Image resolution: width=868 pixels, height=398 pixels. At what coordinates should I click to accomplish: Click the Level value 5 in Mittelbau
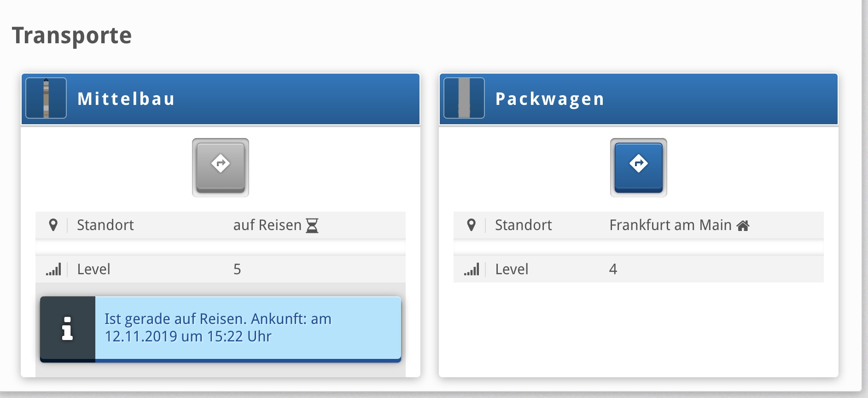coord(237,269)
